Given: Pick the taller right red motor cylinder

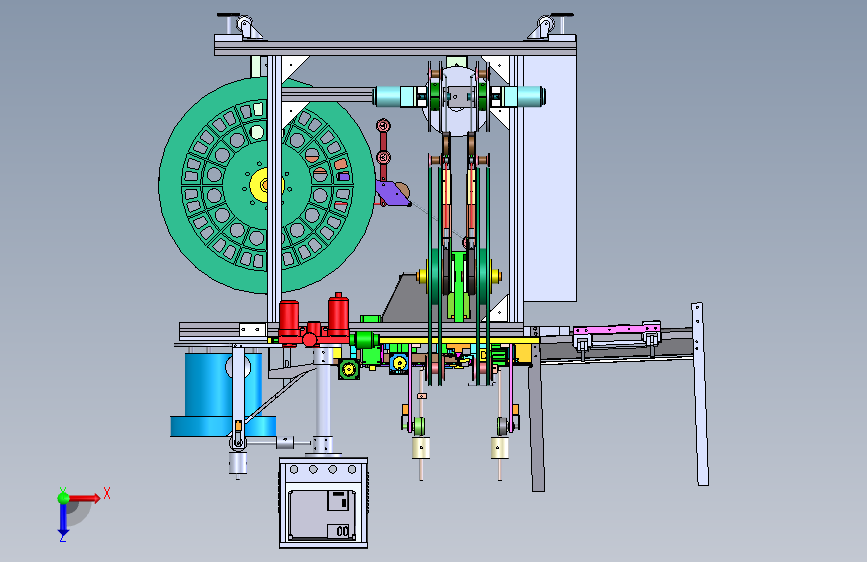Looking at the screenshot, I should pyautogui.click(x=338, y=315).
